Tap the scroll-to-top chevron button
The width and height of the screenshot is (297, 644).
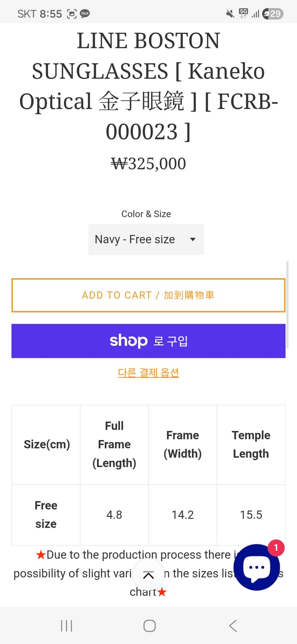(148, 574)
